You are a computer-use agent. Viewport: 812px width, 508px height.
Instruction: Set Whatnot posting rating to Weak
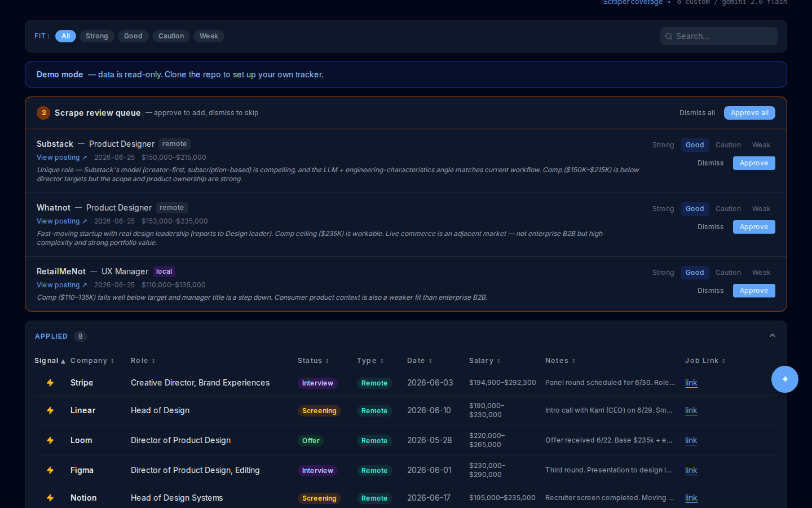(761, 209)
